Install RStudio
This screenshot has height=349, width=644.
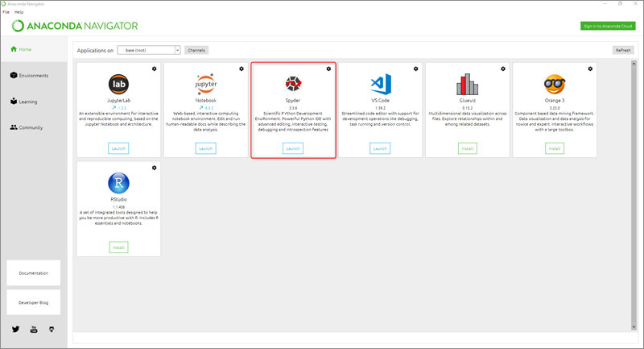tap(118, 247)
